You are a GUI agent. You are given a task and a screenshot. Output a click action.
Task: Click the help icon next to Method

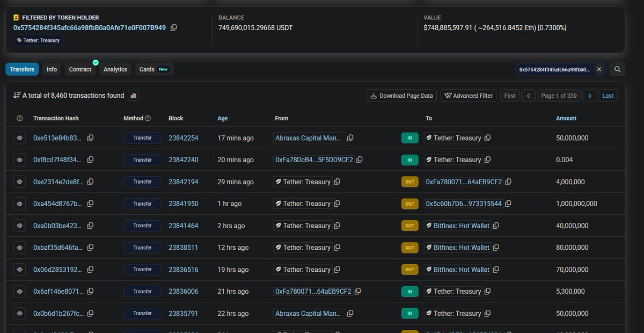pyautogui.click(x=148, y=118)
